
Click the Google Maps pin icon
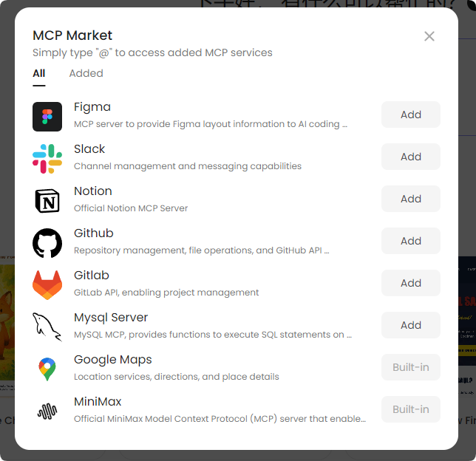(47, 369)
